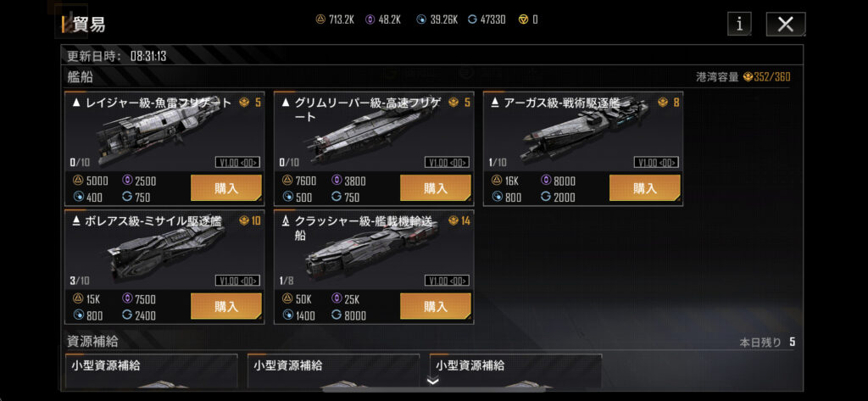This screenshot has height=401, width=868.
Task: Click the 艦船 section header
Action: 80,77
